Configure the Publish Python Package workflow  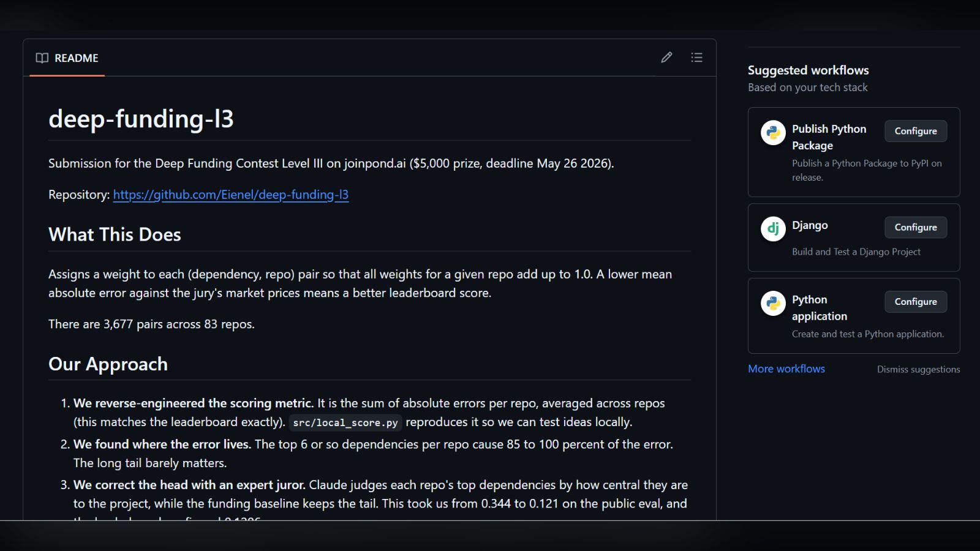point(916,131)
